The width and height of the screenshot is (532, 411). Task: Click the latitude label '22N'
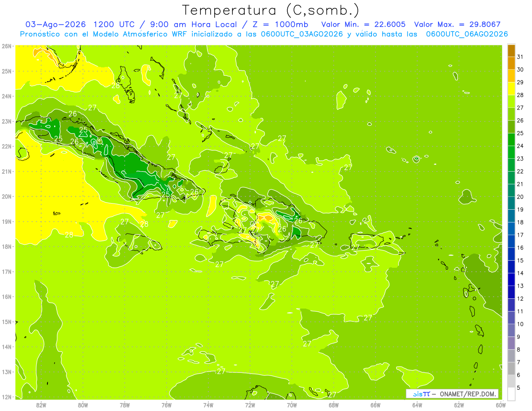pos(7,146)
